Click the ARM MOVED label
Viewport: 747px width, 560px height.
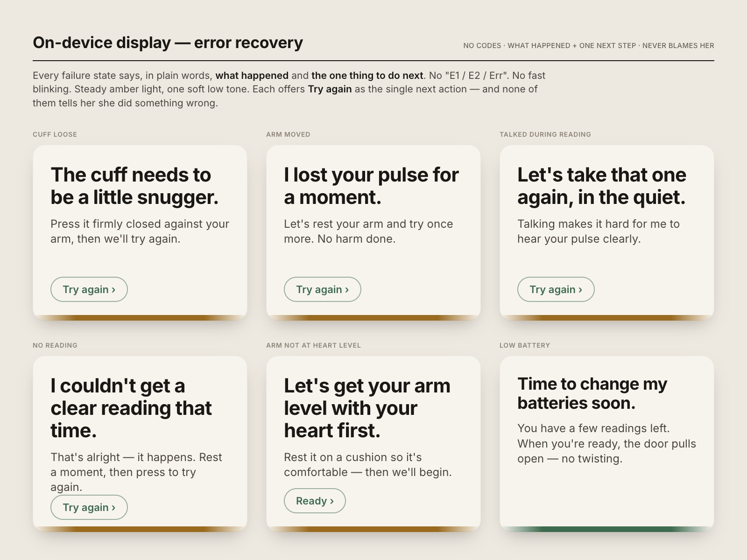[x=288, y=134]
